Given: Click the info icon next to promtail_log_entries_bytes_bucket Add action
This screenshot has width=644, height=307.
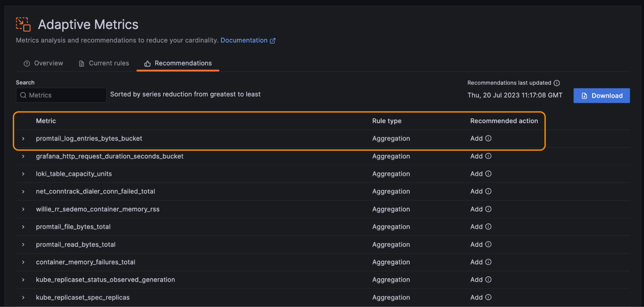Looking at the screenshot, I should [489, 138].
